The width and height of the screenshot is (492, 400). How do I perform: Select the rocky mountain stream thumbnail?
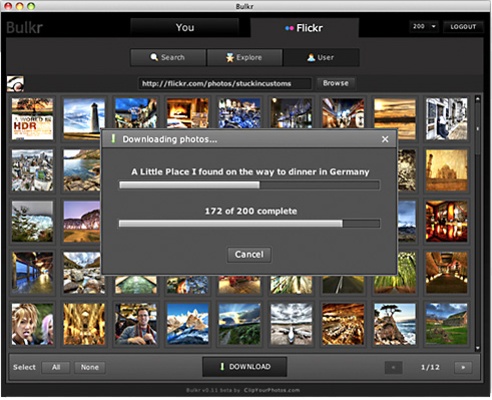tap(84, 273)
